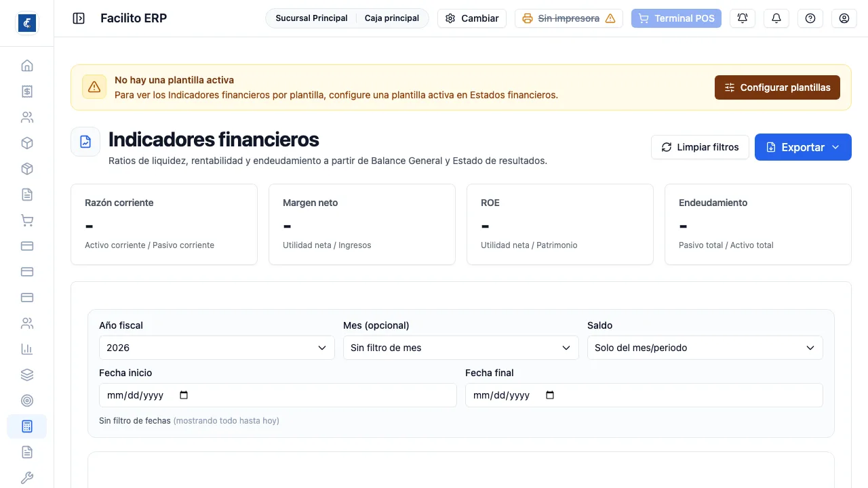Click the Indicadores financieros heading icon
Viewport: 868px width, 488px height.
[x=85, y=142]
